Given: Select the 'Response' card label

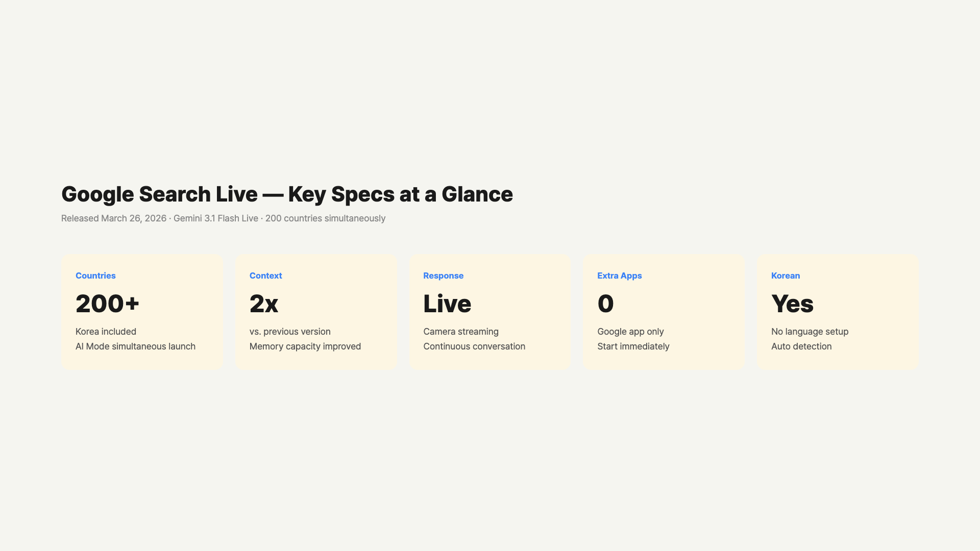Looking at the screenshot, I should (x=443, y=275).
